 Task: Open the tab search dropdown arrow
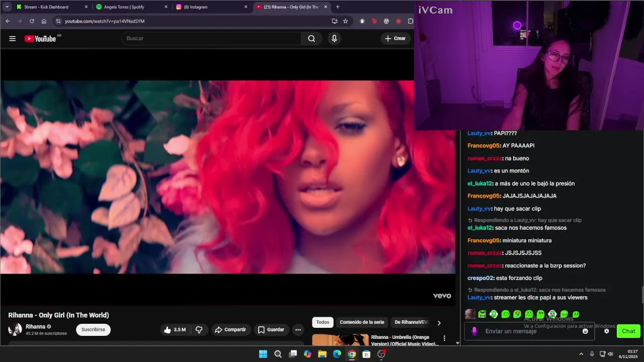pos(7,7)
